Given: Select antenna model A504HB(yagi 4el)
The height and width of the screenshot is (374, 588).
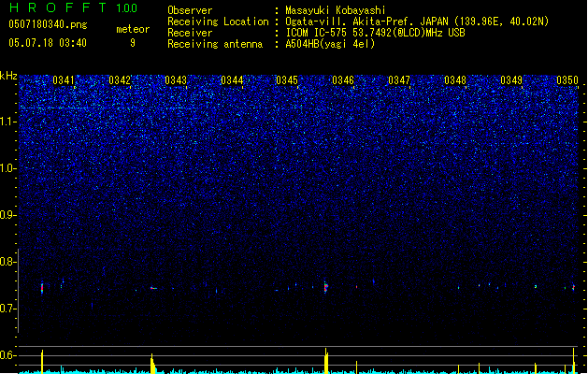Looking at the screenshot, I should pos(330,44).
